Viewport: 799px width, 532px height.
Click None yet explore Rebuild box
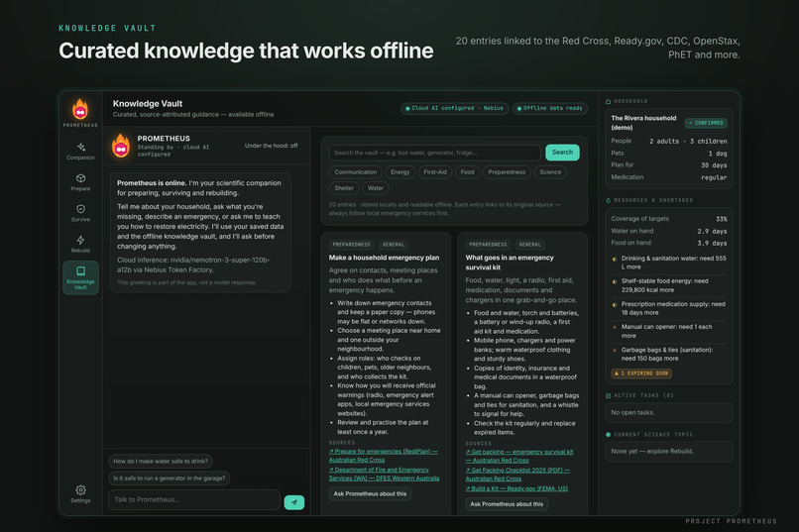[x=669, y=452]
